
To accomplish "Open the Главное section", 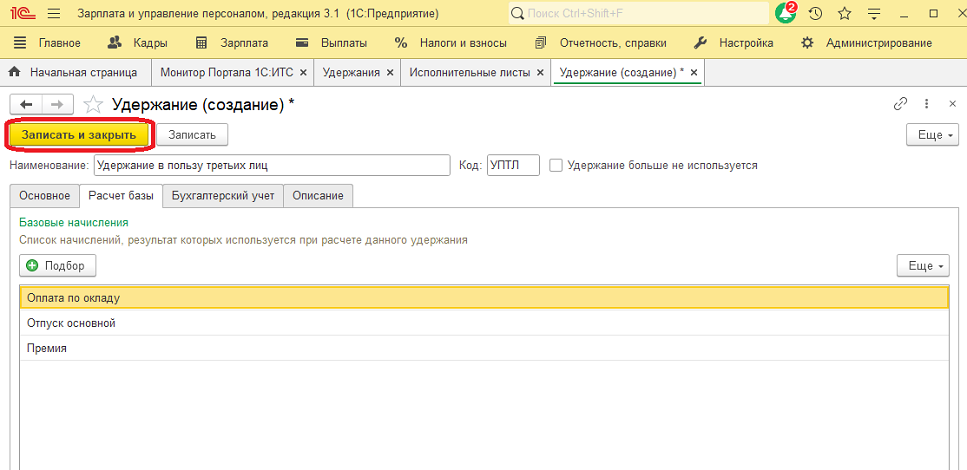I will tap(47, 43).
